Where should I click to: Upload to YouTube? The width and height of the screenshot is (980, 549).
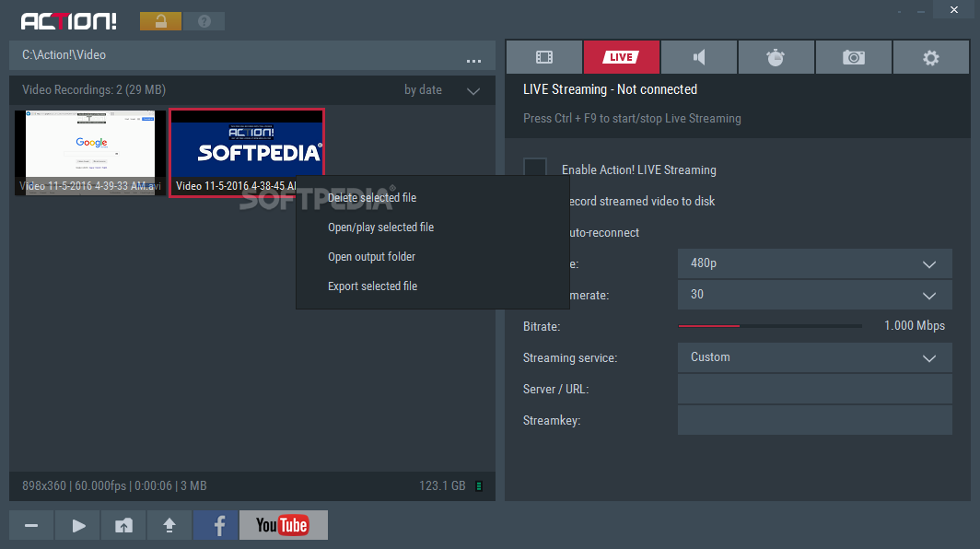tap(283, 525)
